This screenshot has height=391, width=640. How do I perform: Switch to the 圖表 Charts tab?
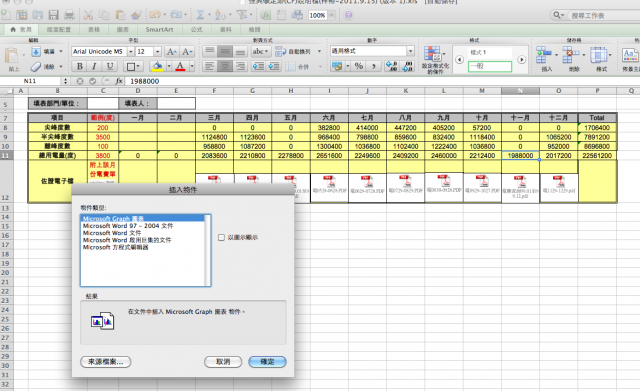(x=122, y=29)
